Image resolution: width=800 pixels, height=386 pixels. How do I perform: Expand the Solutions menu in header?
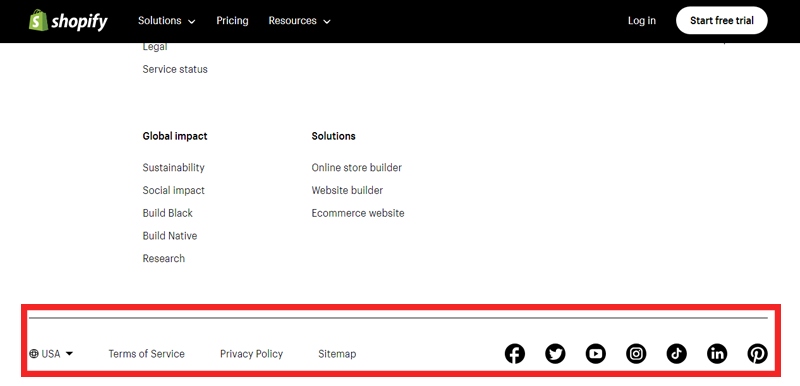pyautogui.click(x=166, y=21)
